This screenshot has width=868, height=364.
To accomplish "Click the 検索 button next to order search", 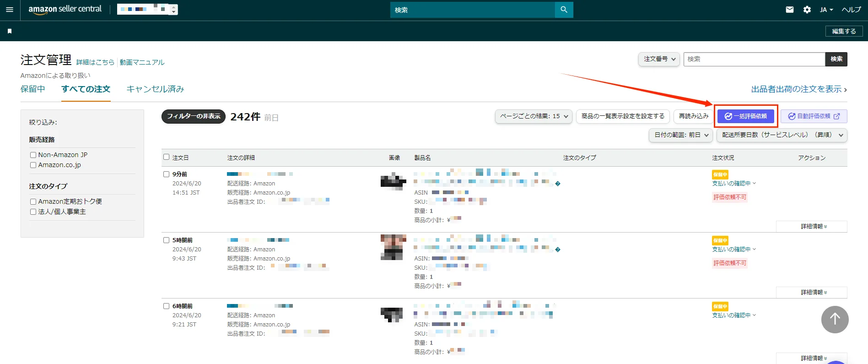I will tap(836, 59).
